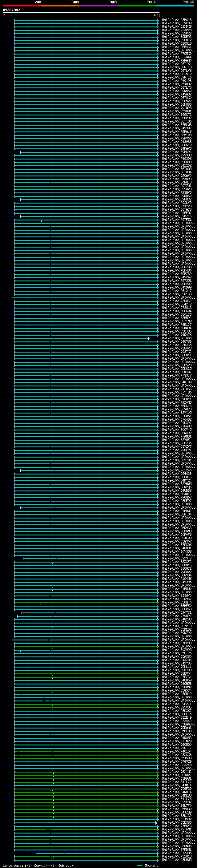The image size is (197, 868).
Task: Click hit label UniRef100_P33444
Action: click(176, 57)
